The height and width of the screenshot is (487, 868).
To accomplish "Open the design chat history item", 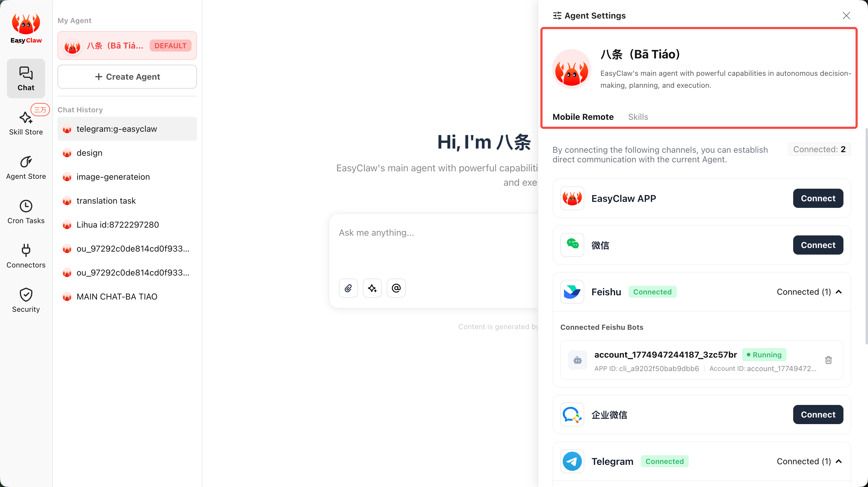I will (127, 153).
